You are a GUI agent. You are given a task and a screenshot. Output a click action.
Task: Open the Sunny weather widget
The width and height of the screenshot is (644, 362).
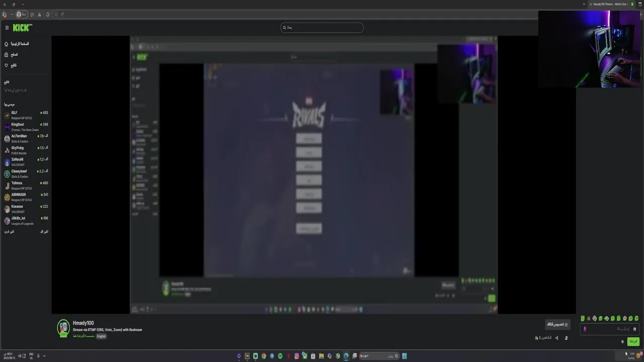pos(629,356)
